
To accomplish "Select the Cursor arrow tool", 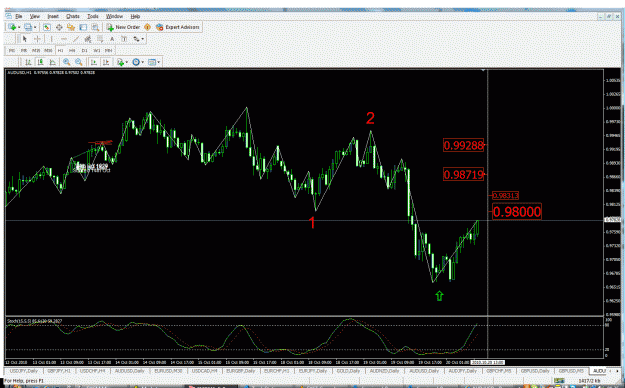I will tap(25, 39).
